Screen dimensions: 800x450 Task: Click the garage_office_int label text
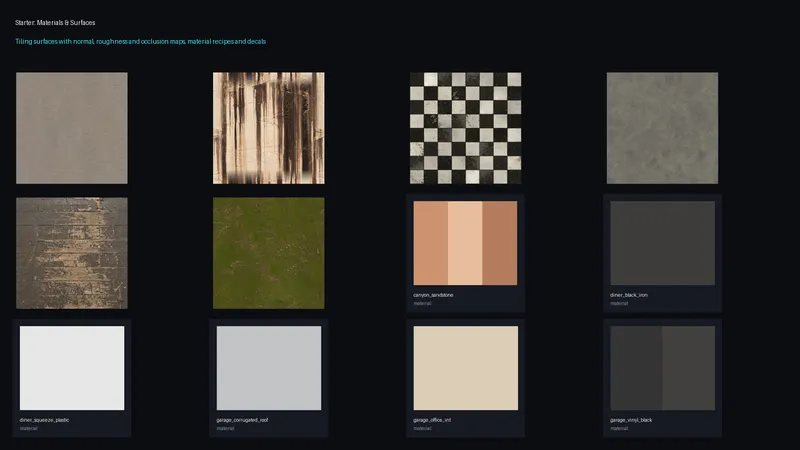432,420
